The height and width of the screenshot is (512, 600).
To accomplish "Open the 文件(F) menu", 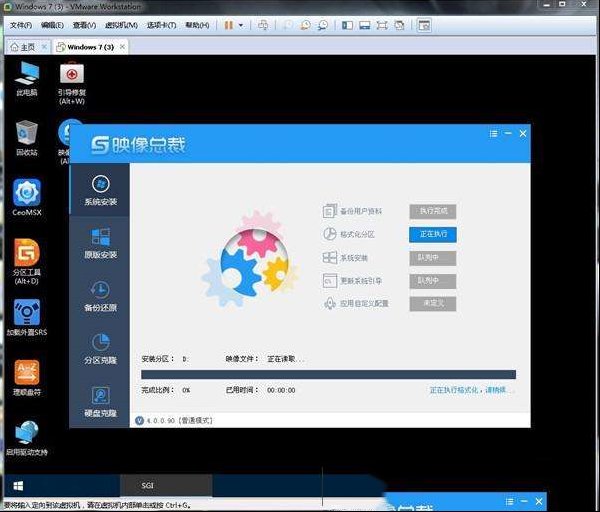I will pos(21,26).
